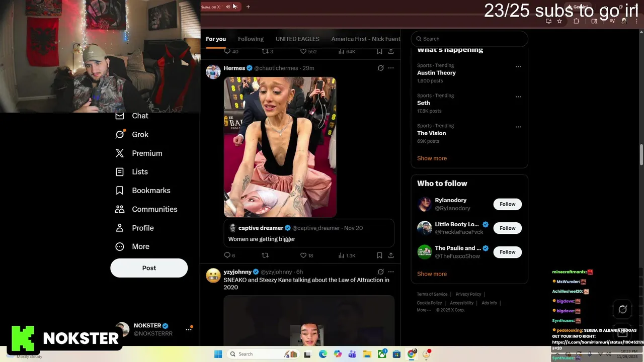Open the browser extensions puzzle icon
Viewport: 644px width, 362px height.
pos(577,21)
